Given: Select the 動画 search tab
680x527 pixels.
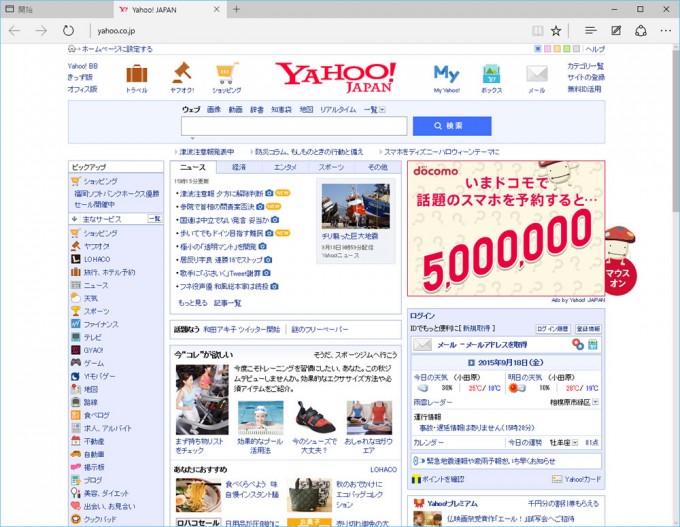Looking at the screenshot, I should click(235, 110).
